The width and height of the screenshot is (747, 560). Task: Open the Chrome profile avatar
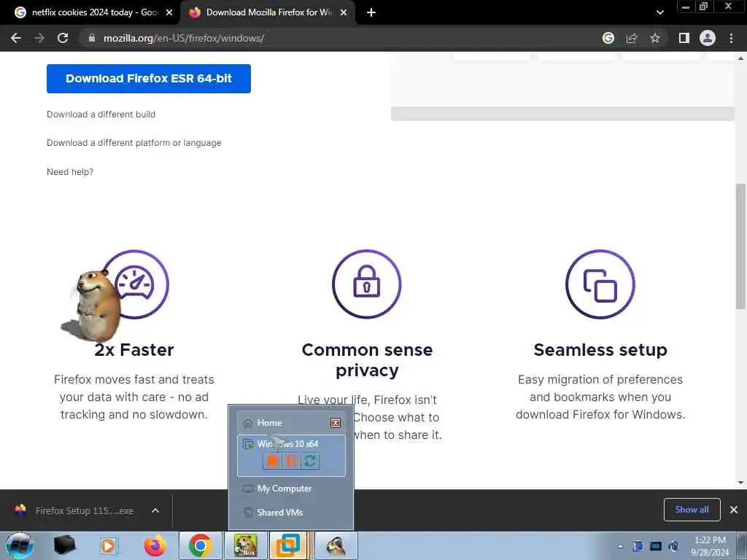(707, 38)
